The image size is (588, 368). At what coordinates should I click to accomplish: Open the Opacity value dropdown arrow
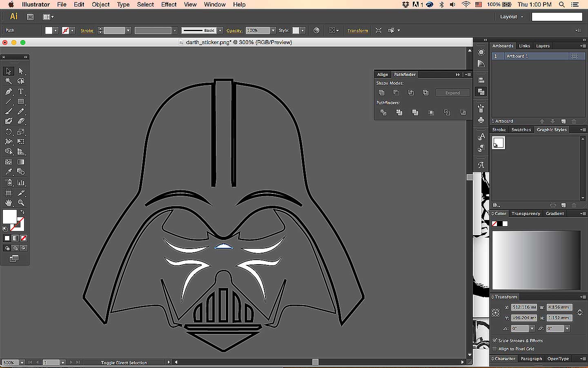273,31
